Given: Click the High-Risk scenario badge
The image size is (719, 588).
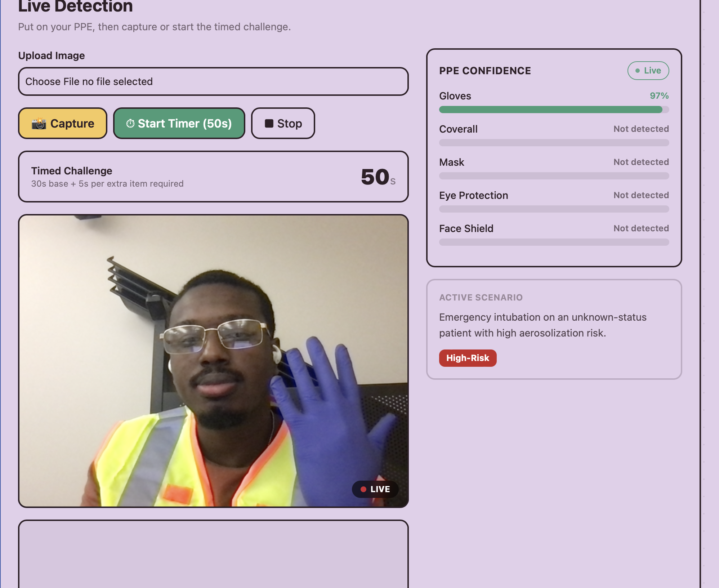Looking at the screenshot, I should pyautogui.click(x=467, y=358).
